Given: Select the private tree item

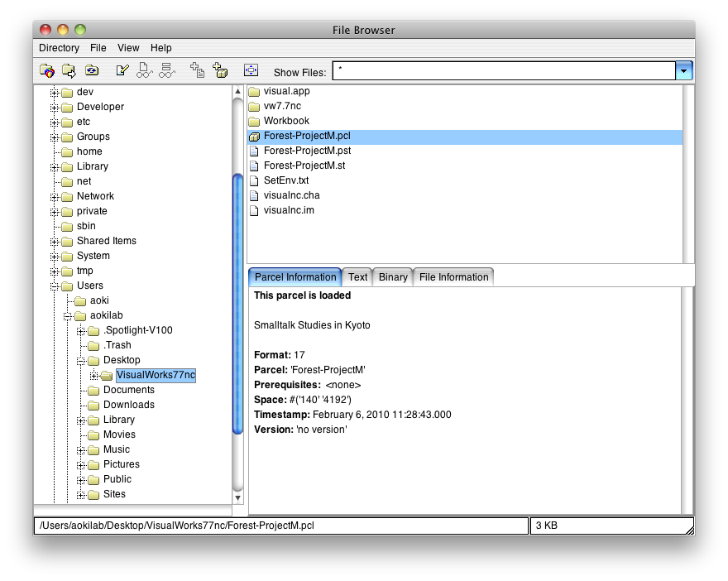Looking at the screenshot, I should pos(92,211).
